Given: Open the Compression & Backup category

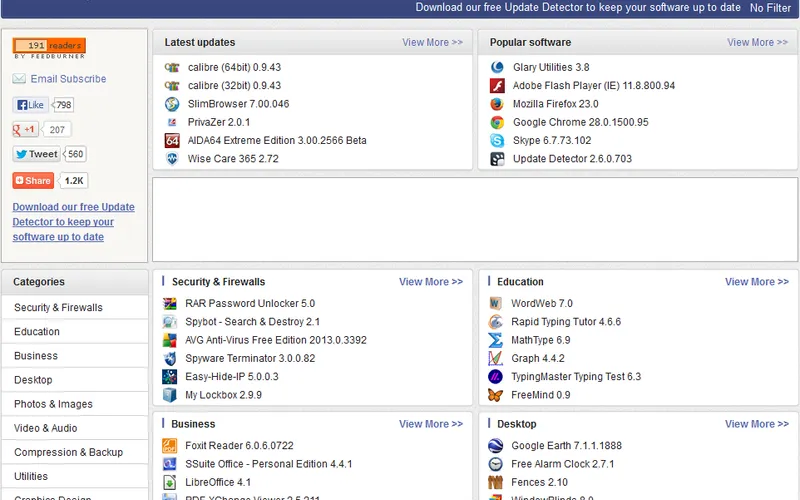Looking at the screenshot, I should point(74,452).
